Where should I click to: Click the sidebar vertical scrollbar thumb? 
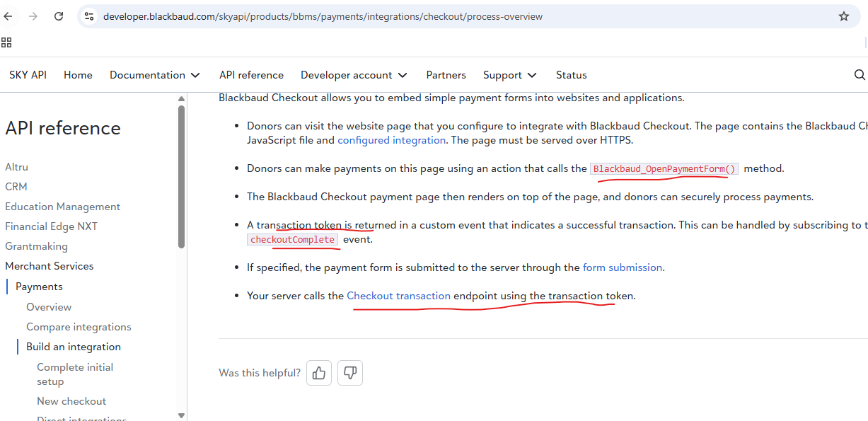tap(181, 177)
